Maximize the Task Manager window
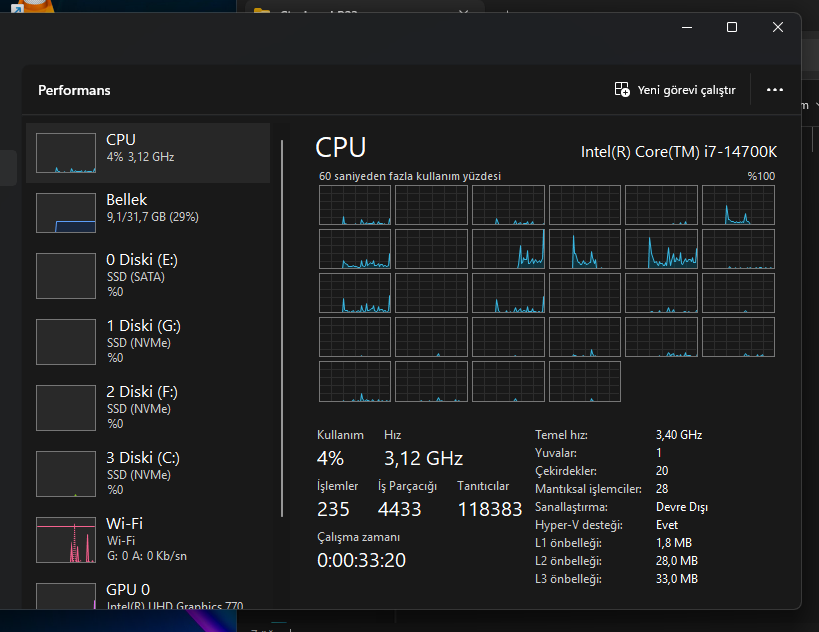The image size is (819, 632). pos(732,27)
